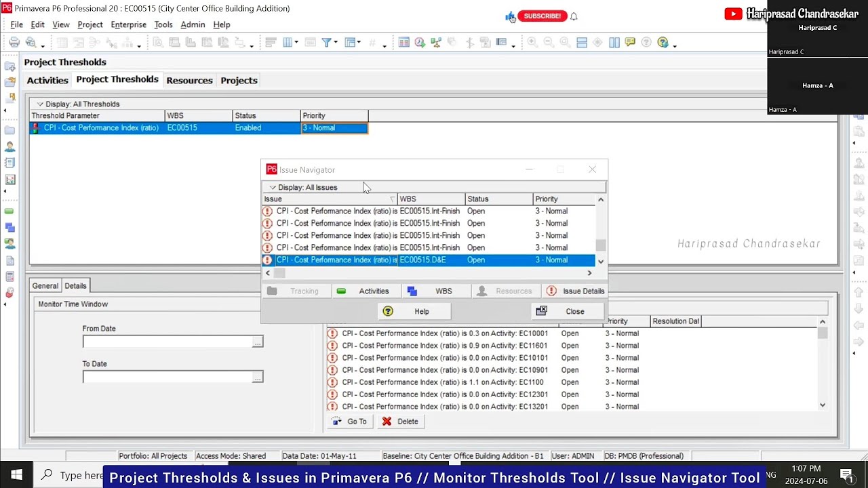Switch to the Activities tab
The height and width of the screenshot is (488, 868).
(x=47, y=80)
